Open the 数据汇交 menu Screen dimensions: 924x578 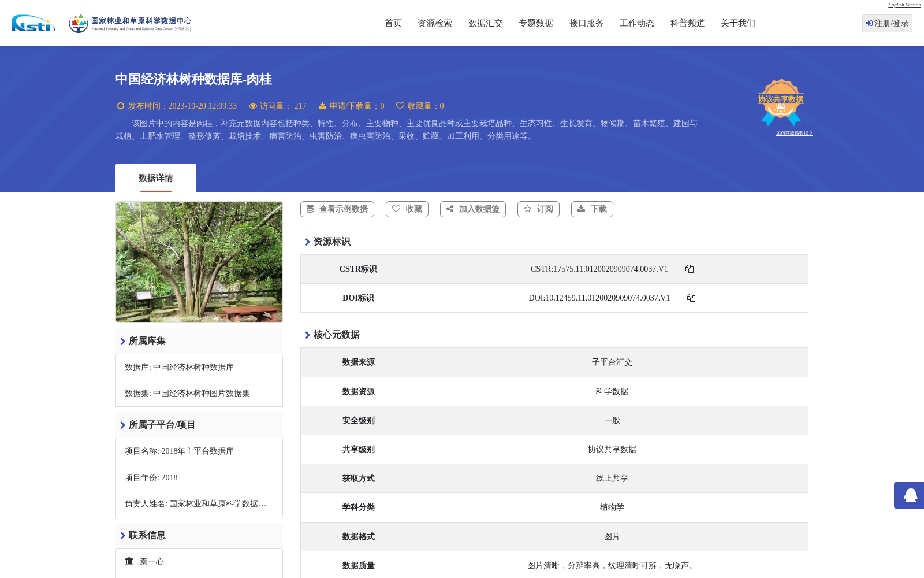pos(486,23)
